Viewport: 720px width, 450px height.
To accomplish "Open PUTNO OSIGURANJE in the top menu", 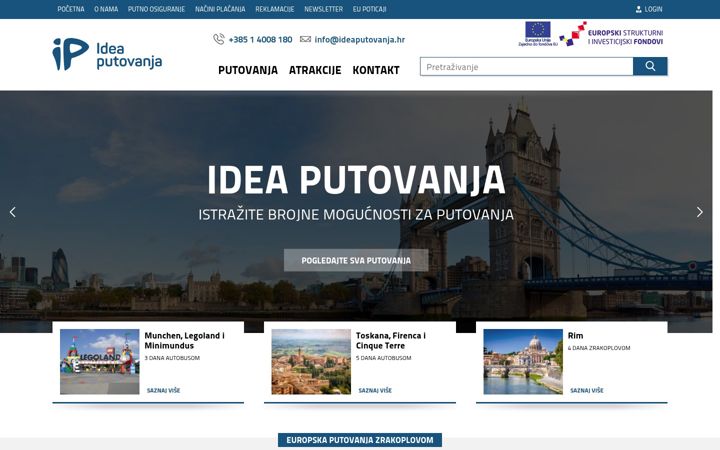I will pyautogui.click(x=156, y=9).
